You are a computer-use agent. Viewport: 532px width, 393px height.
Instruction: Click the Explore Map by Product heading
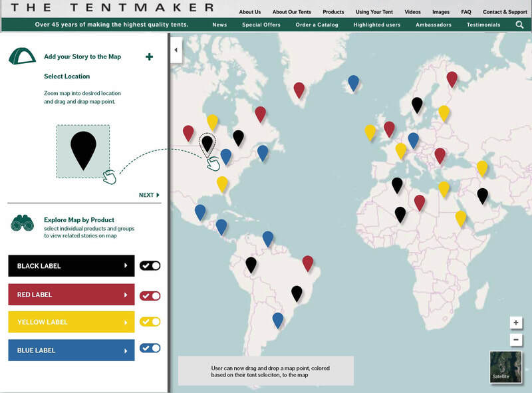79,220
